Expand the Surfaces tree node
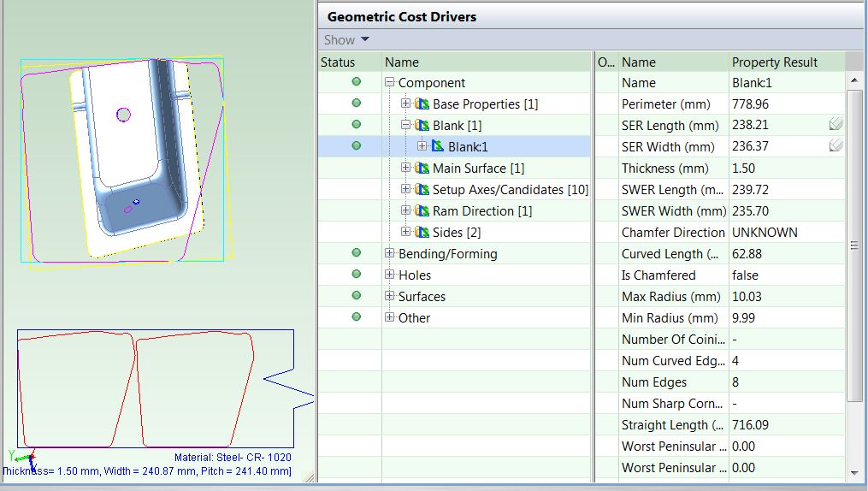The height and width of the screenshot is (491, 868). pyautogui.click(x=390, y=297)
